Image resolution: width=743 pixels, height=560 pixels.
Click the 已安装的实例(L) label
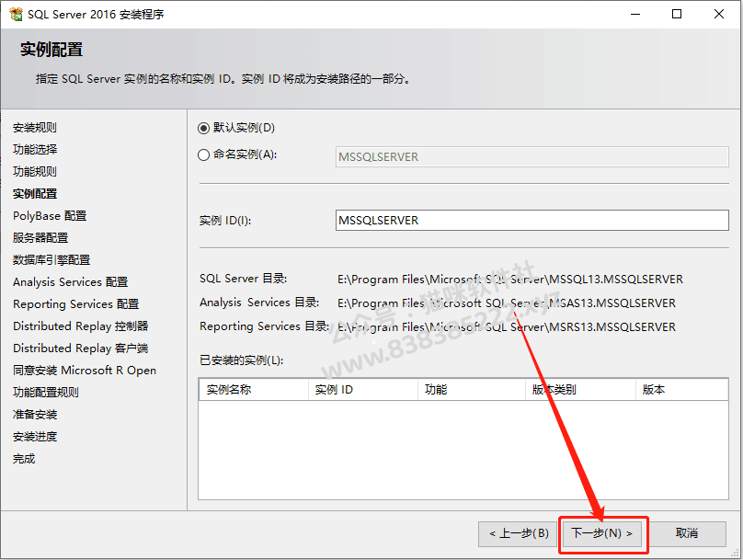point(242,360)
